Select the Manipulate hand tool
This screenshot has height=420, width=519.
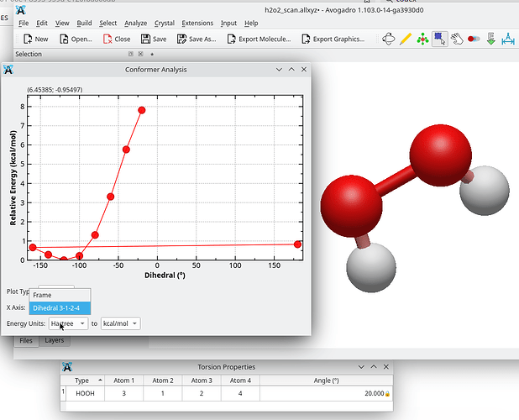click(457, 39)
